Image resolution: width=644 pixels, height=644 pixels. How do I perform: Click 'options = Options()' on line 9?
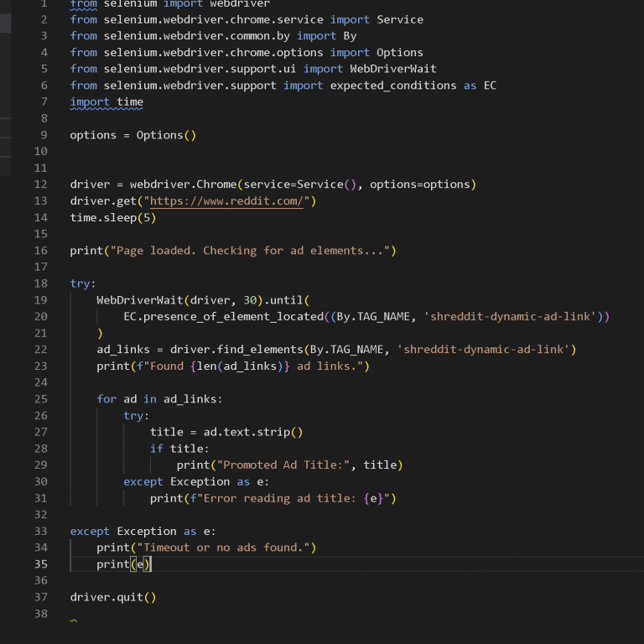coord(133,135)
